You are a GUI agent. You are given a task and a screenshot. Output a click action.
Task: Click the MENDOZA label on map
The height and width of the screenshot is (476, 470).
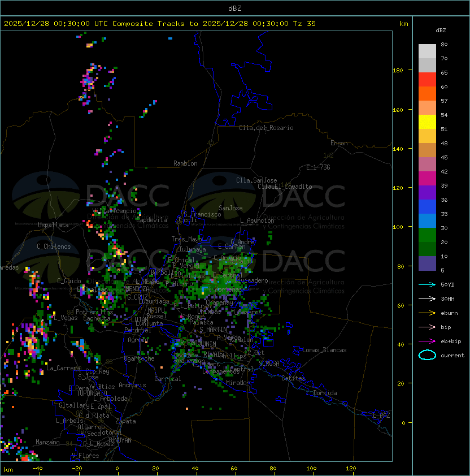click(x=137, y=289)
